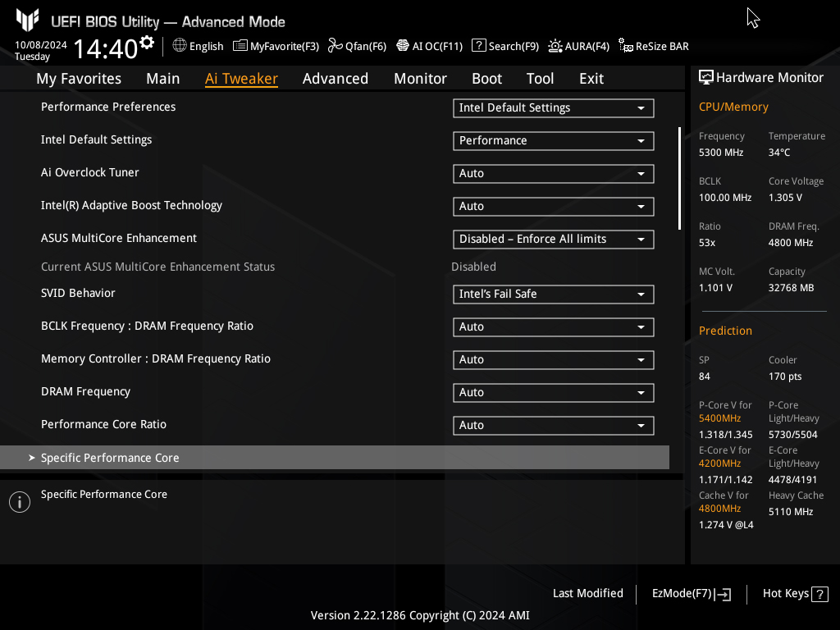This screenshot has width=840, height=630.
Task: Click the 4800 MHz DRAM Freq value
Action: (791, 243)
